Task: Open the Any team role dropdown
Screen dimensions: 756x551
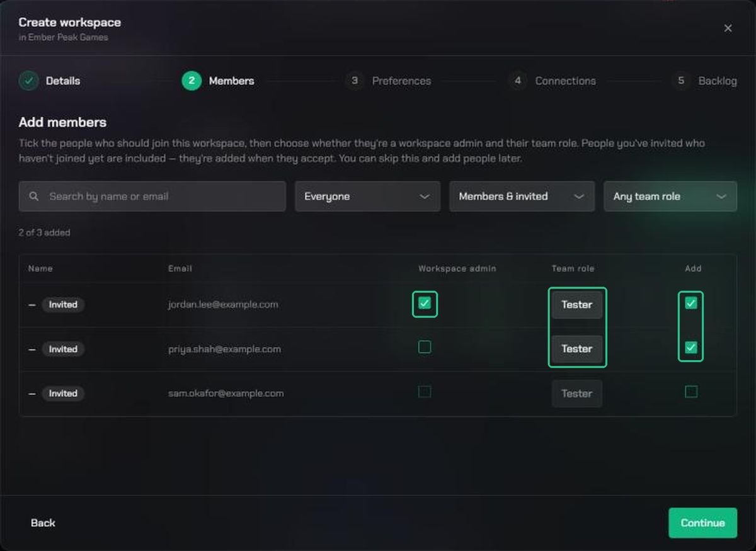Action: pos(670,196)
